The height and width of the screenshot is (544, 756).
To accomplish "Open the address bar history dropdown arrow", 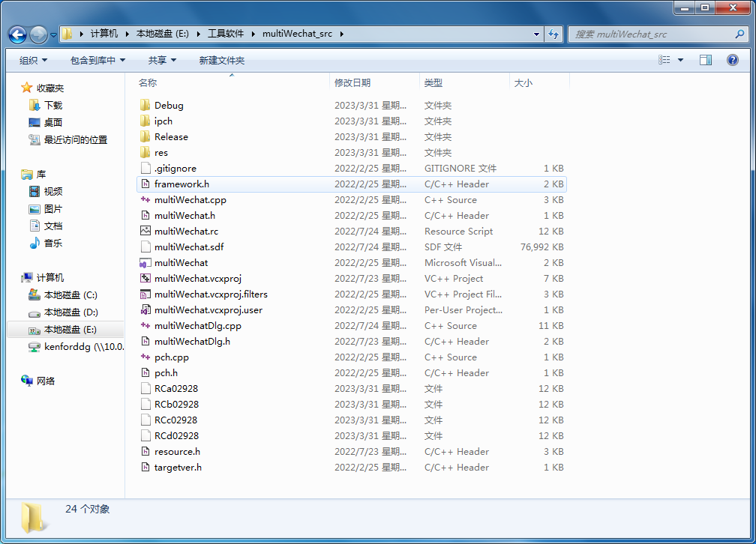I will [x=537, y=34].
